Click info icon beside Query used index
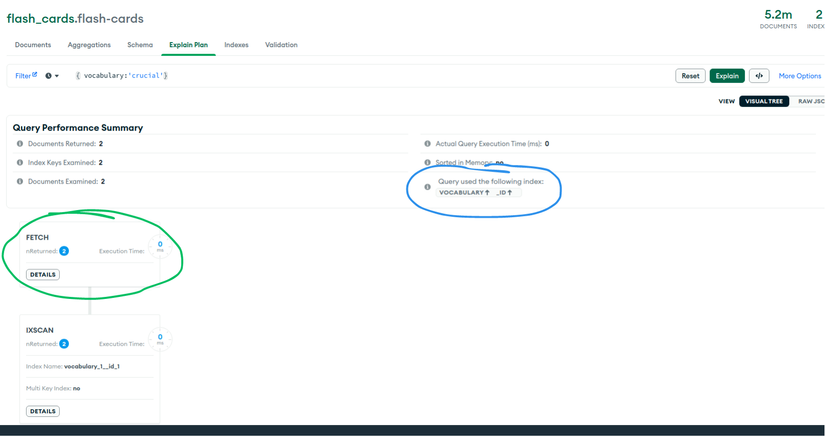The width and height of the screenshot is (825, 436). pos(427,187)
